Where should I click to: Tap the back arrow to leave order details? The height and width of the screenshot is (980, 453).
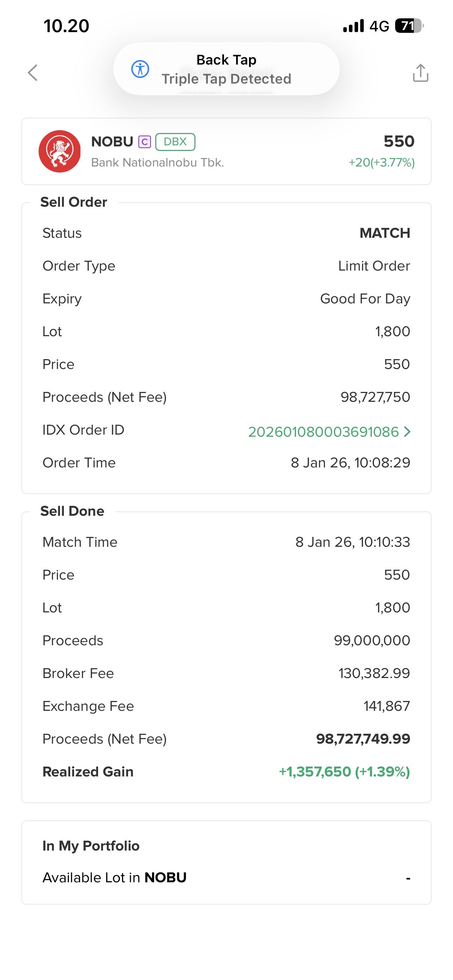point(33,73)
